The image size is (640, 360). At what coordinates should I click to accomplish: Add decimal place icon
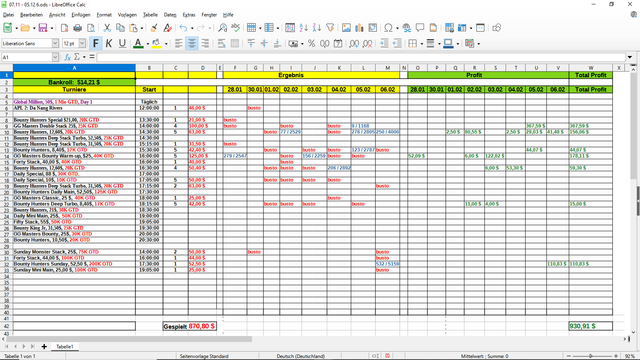pyautogui.click(x=354, y=43)
